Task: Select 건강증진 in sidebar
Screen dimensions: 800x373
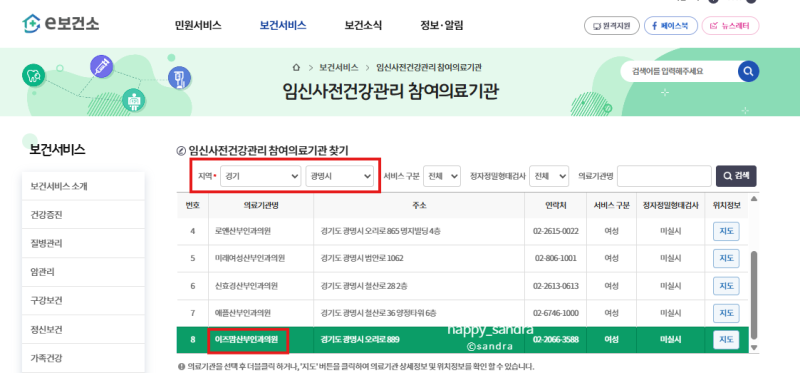Action: [x=84, y=215]
